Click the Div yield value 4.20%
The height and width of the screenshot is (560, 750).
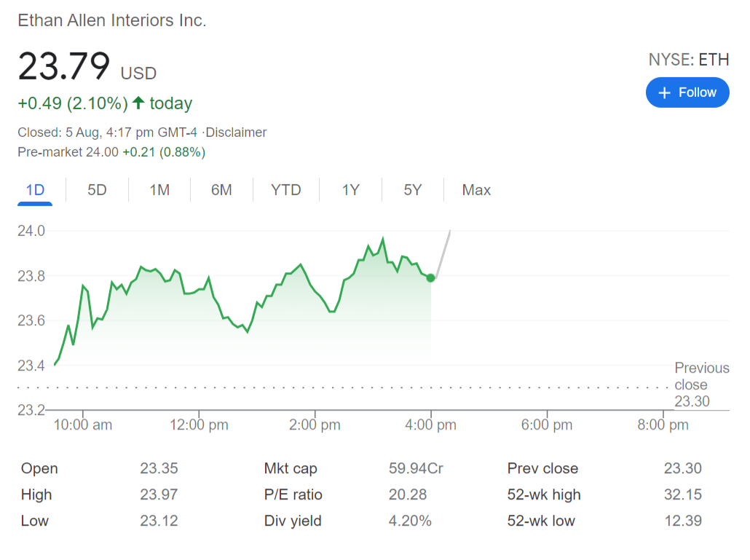point(410,521)
